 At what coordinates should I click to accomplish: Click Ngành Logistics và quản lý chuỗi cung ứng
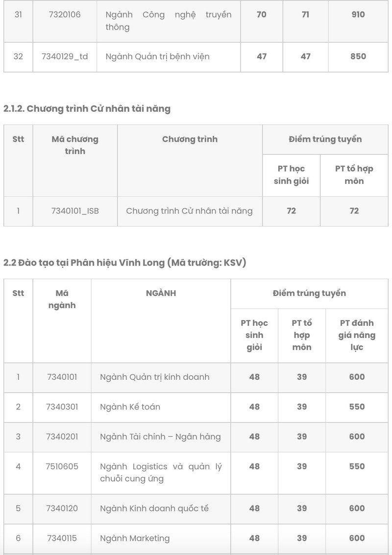tap(161, 473)
